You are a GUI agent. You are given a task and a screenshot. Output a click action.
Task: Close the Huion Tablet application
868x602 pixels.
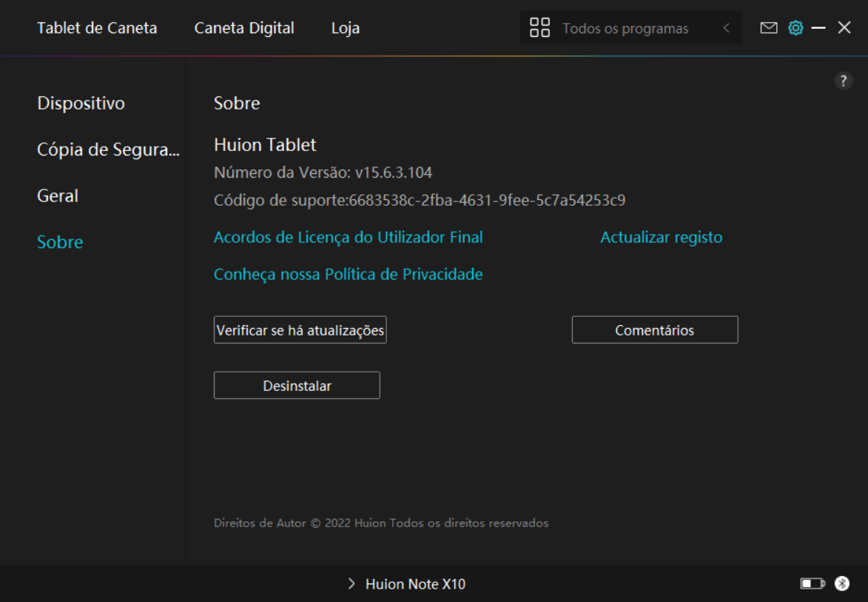click(x=844, y=28)
